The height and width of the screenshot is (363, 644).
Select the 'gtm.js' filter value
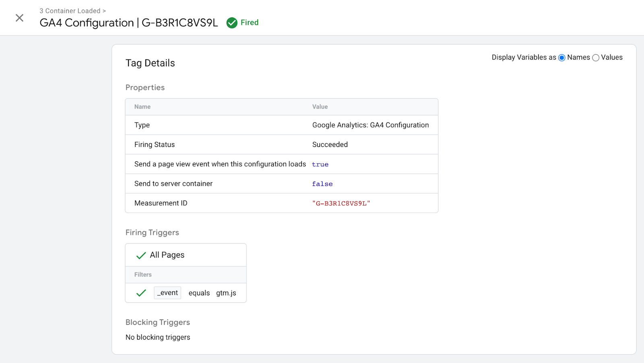226,293
